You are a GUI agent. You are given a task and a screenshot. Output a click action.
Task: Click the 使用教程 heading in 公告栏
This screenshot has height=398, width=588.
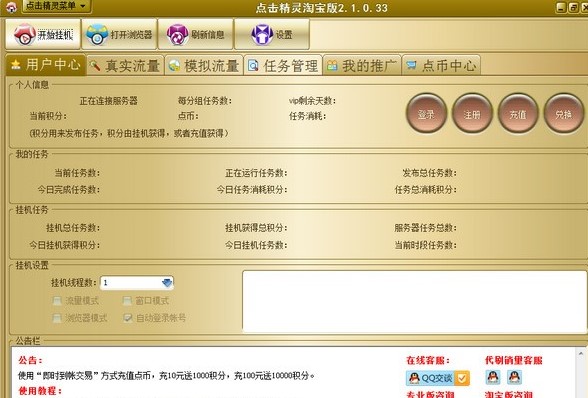pyautogui.click(x=40, y=391)
